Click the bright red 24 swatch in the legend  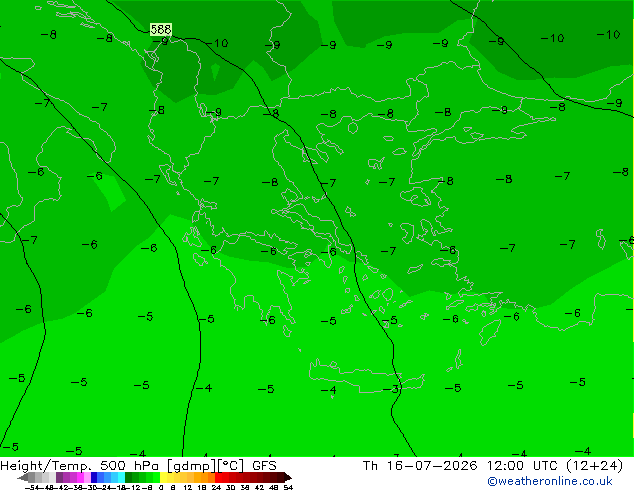(218, 477)
